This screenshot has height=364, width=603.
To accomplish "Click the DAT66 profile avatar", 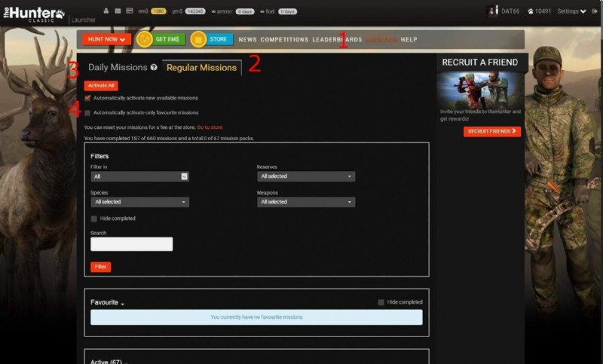I will pyautogui.click(x=492, y=11).
